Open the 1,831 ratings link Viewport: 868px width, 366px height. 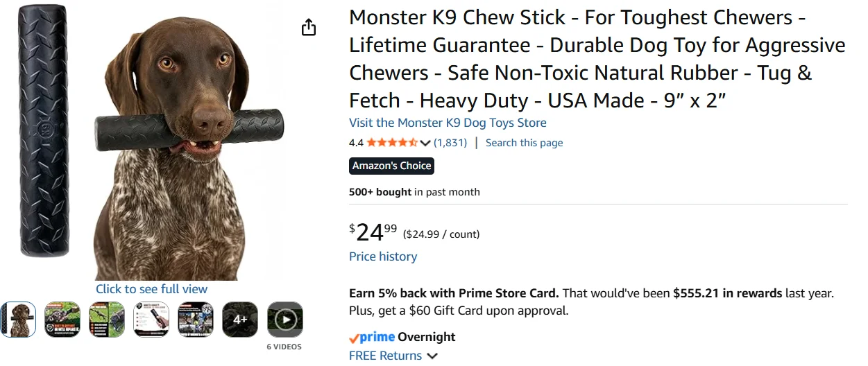(450, 143)
